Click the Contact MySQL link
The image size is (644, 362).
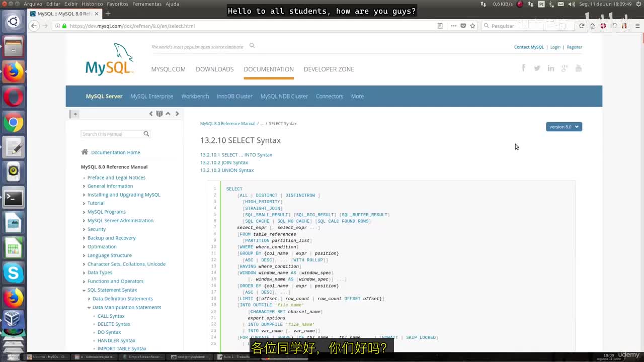(529, 47)
